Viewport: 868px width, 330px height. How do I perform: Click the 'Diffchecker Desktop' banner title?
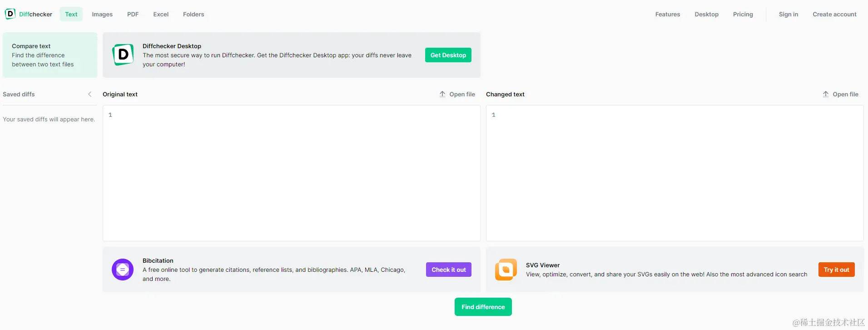(172, 46)
